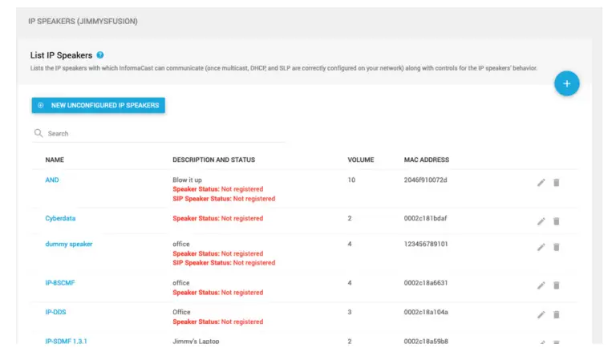Open help icon beside List IP Speakers
This screenshot has width=616, height=364.
[100, 55]
